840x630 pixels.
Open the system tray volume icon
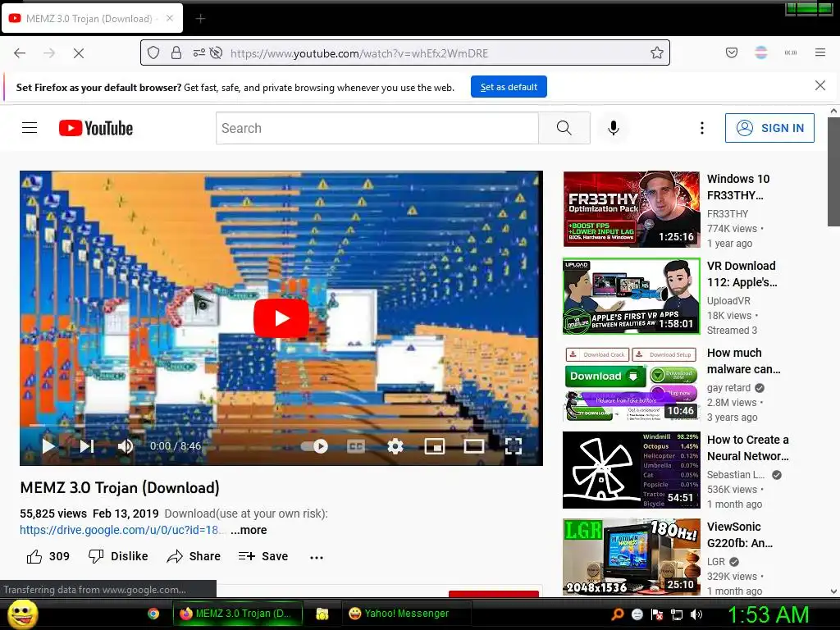coord(696,614)
